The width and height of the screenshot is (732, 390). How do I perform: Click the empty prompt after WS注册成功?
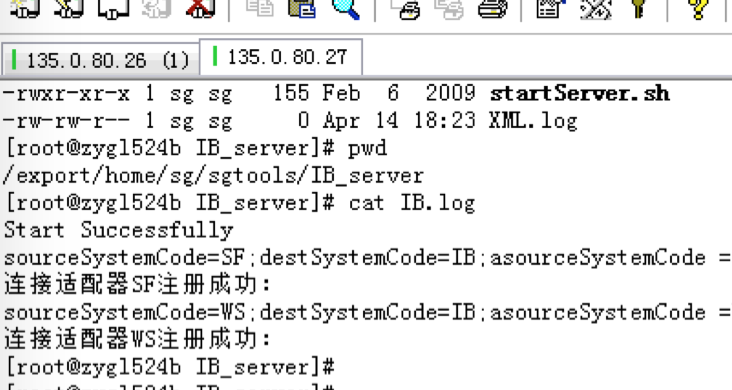[170, 367]
